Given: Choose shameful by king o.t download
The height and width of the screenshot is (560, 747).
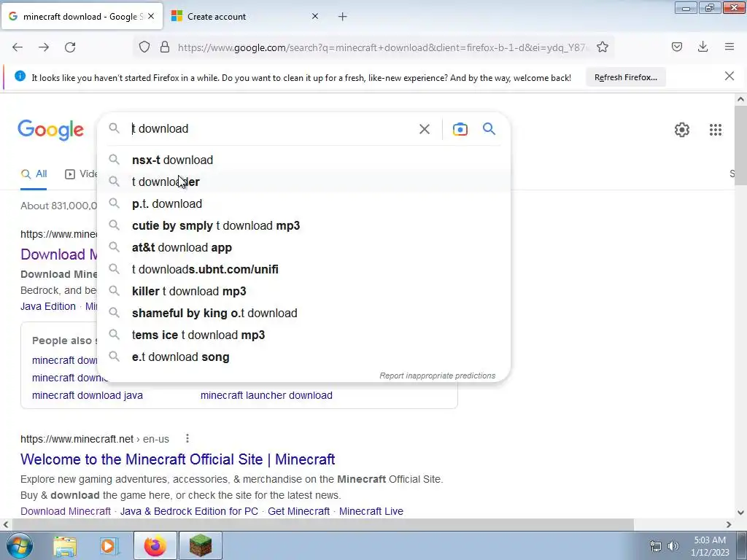Looking at the screenshot, I should (x=303, y=314).
